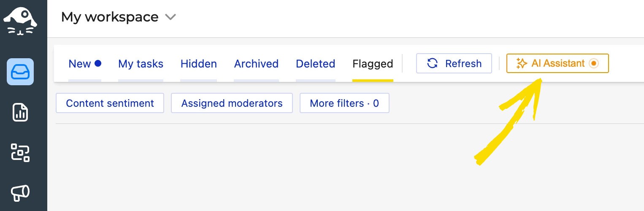Screen dimensions: 644x211
Task: Click the sparkle icon on AI Assistant
Action: click(522, 64)
